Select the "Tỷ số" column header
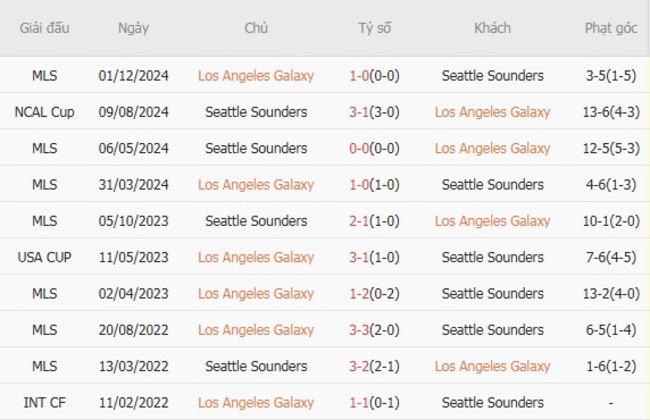Screen dimensions: 650x420 [x=375, y=28]
